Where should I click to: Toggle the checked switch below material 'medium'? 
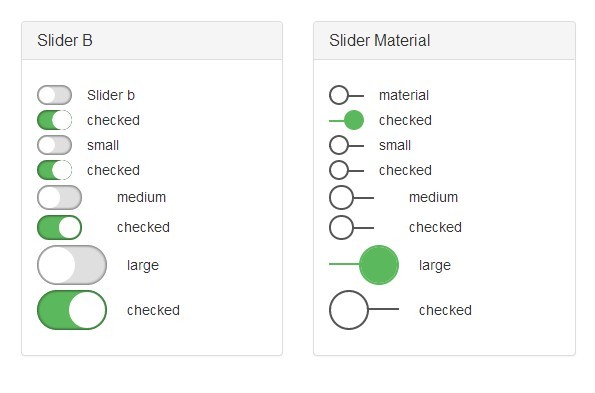coord(351,227)
